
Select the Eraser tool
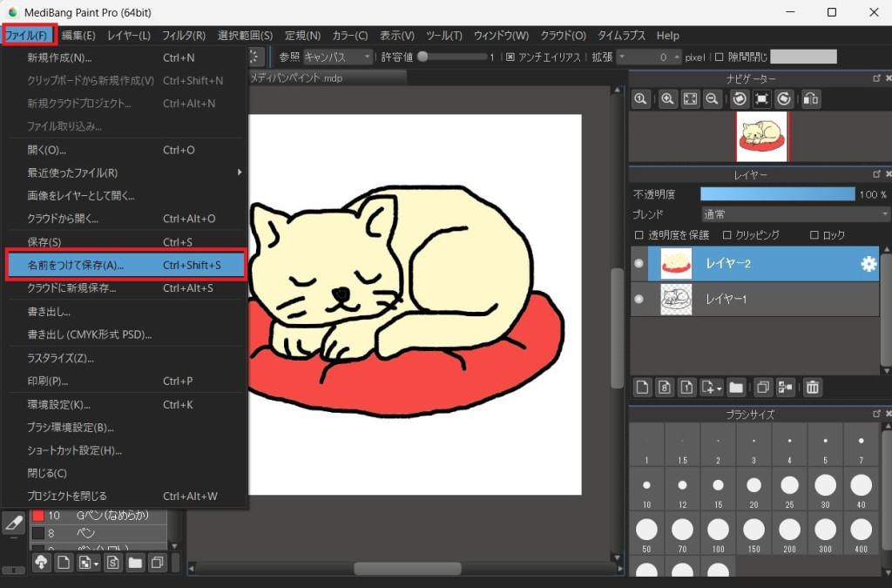click(x=13, y=524)
